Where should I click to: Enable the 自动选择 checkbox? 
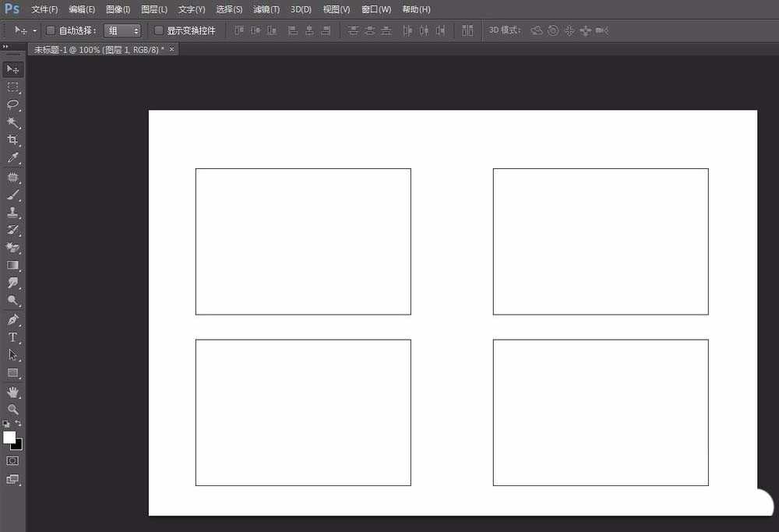[x=51, y=30]
